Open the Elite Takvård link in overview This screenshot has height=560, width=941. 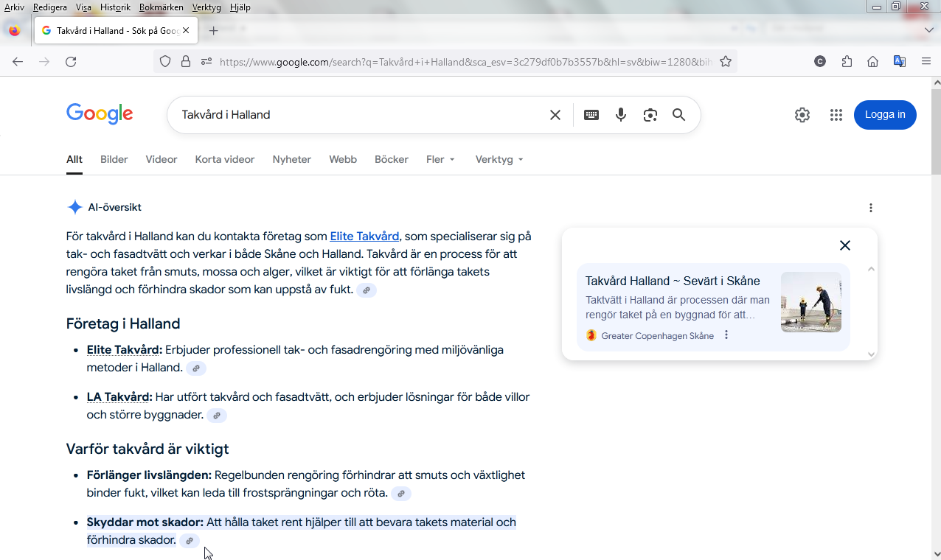364,237
